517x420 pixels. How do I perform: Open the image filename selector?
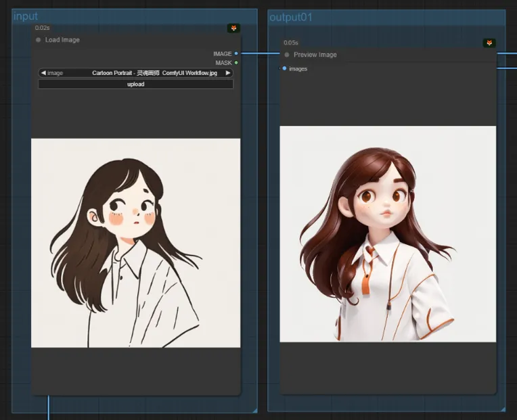135,73
